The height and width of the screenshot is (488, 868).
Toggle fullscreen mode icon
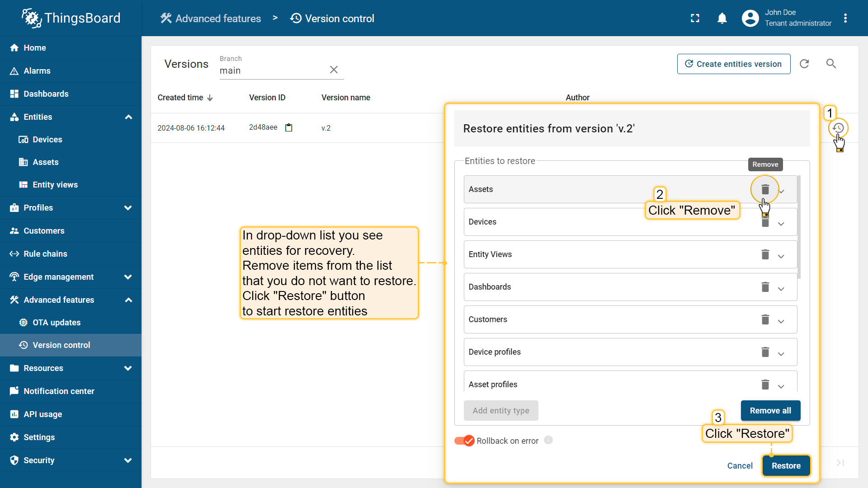click(695, 18)
